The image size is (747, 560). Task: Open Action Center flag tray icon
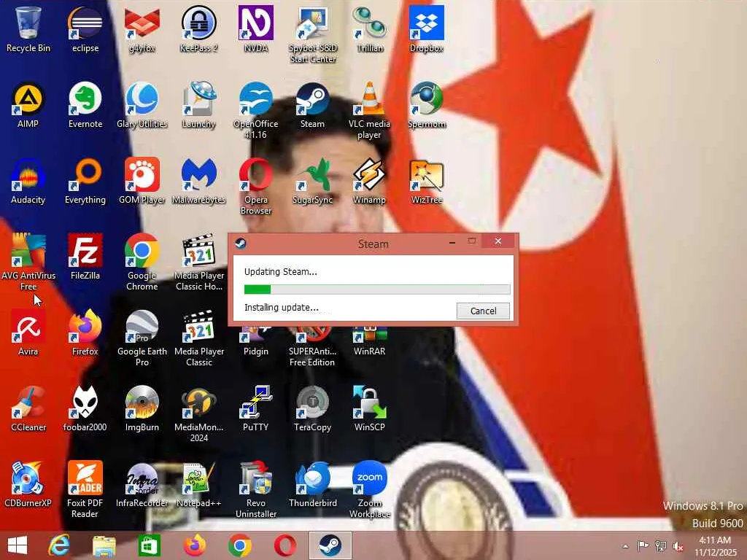pos(643,545)
